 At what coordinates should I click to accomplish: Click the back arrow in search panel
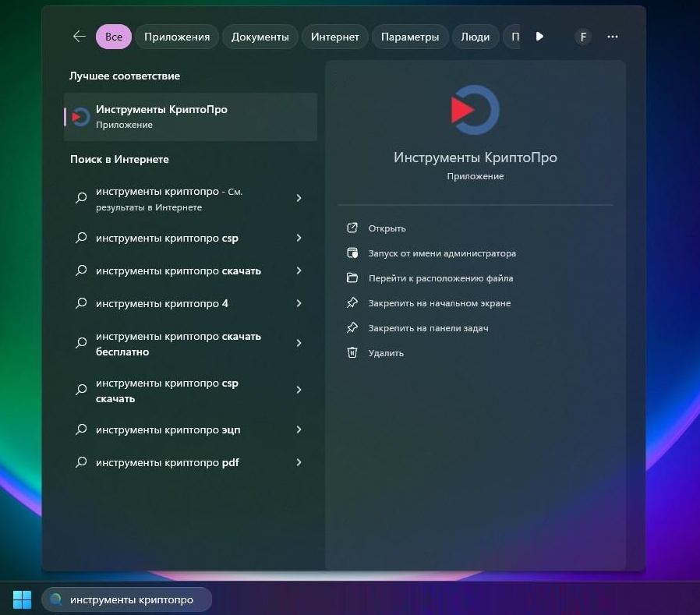[79, 37]
